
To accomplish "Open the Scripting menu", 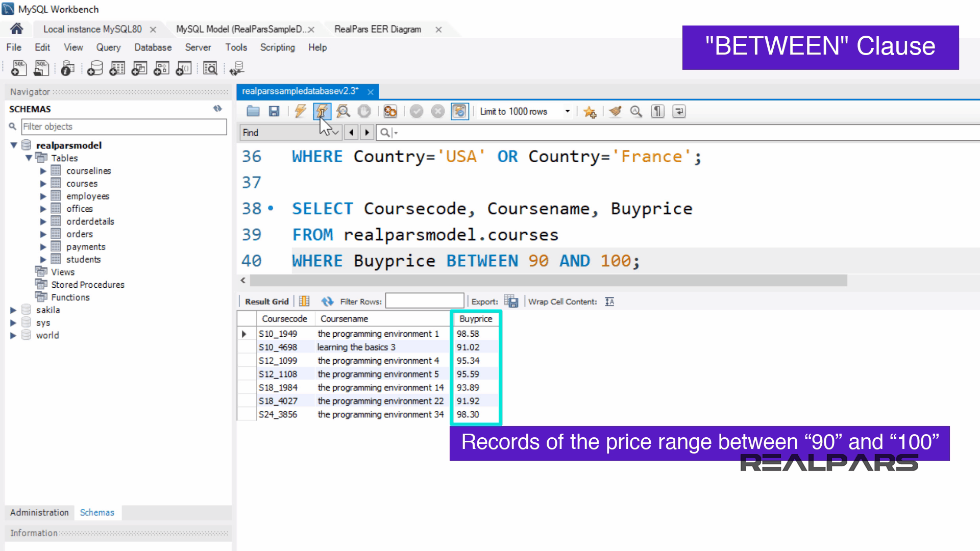I will [277, 47].
